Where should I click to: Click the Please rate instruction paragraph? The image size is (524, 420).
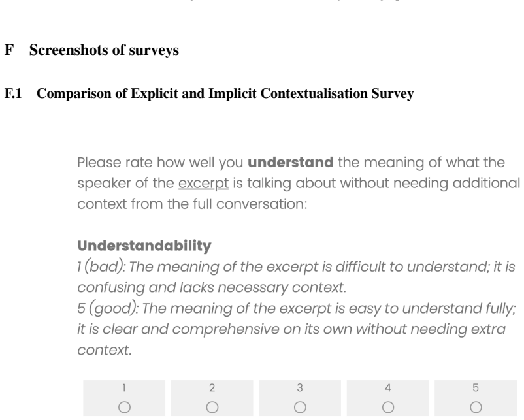(x=299, y=183)
